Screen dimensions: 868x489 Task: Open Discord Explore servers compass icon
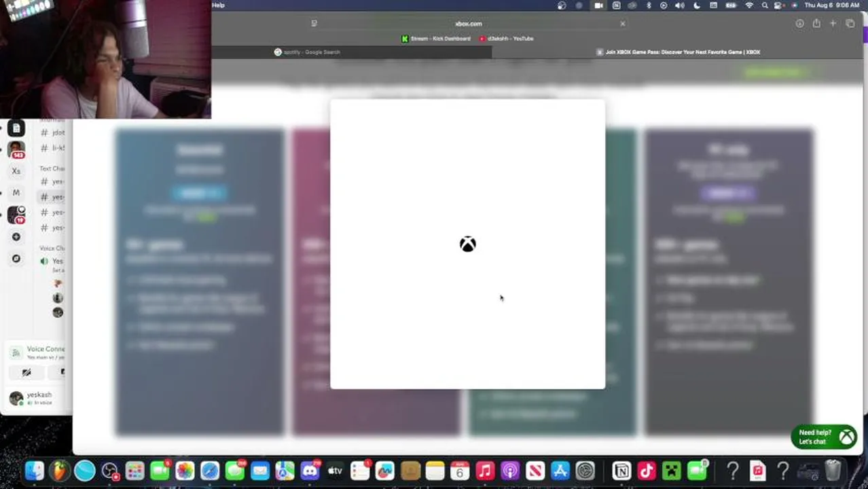[x=16, y=259]
